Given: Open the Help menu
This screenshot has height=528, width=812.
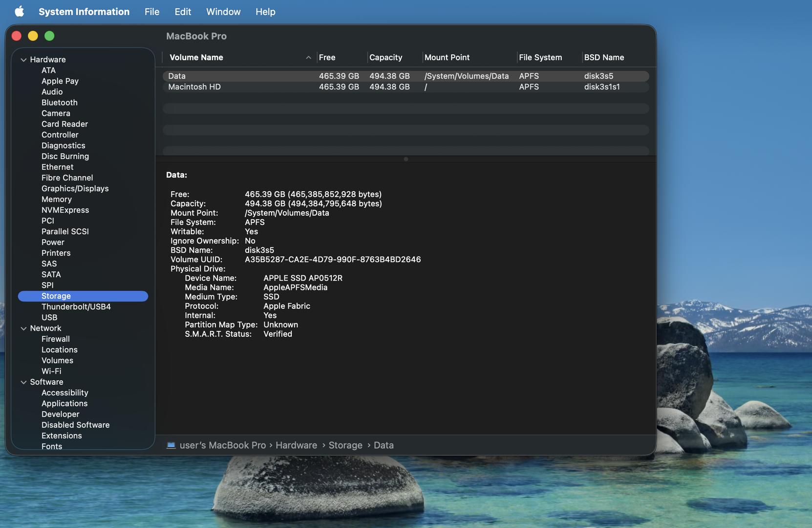Looking at the screenshot, I should coord(265,11).
